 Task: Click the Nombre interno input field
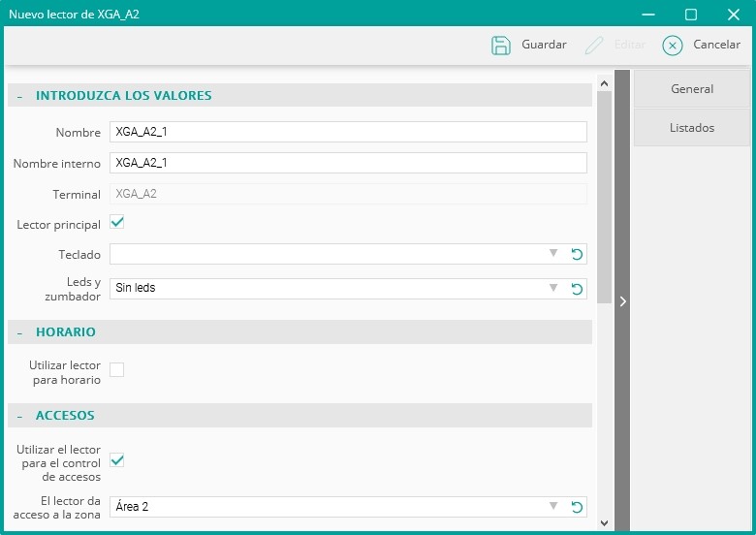tap(348, 163)
